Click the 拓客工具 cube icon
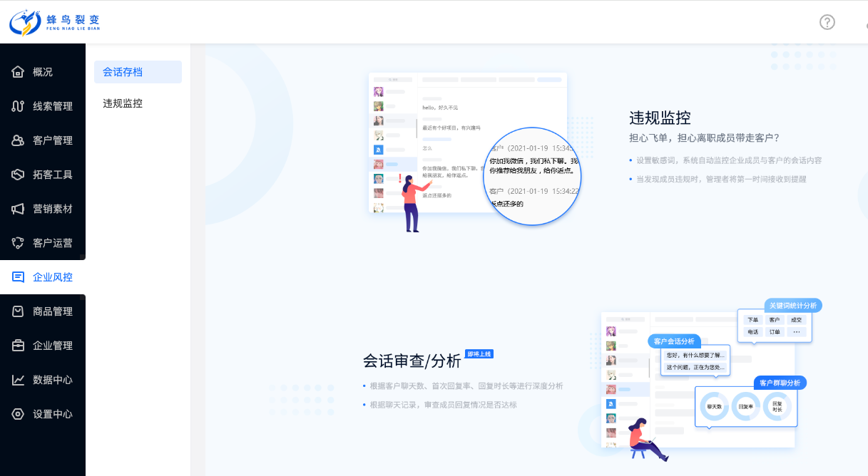Viewport: 868px width, 476px height. pyautogui.click(x=19, y=175)
